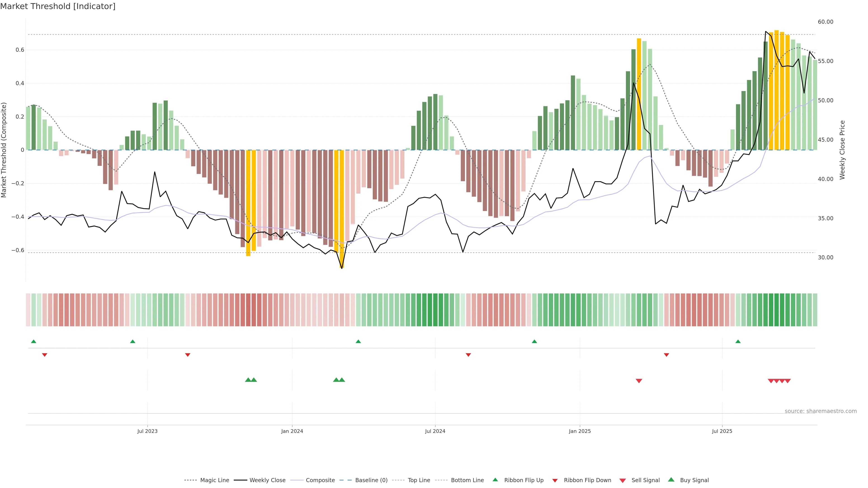Click Buy Signal legend icon
Image resolution: width=868 pixels, height=488 pixels.
pyautogui.click(x=671, y=480)
